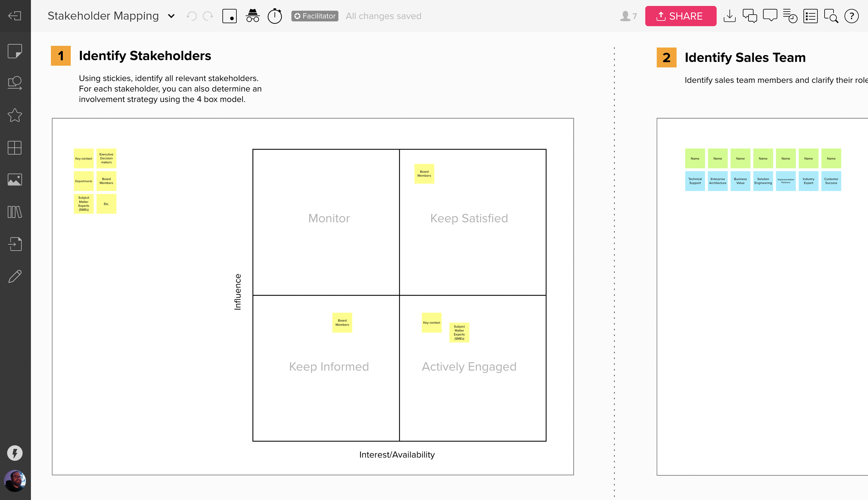Image resolution: width=868 pixels, height=500 pixels.
Task: Open the comments panel icon
Action: tap(770, 16)
